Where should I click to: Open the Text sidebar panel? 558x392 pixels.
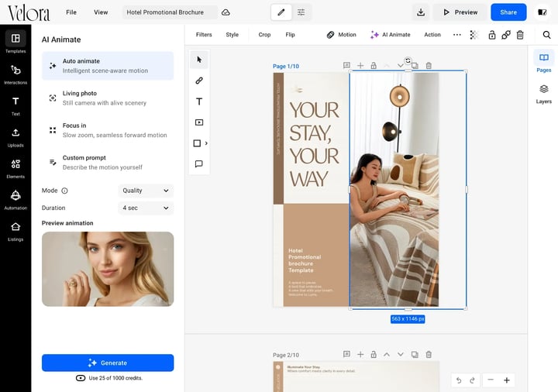tap(15, 105)
